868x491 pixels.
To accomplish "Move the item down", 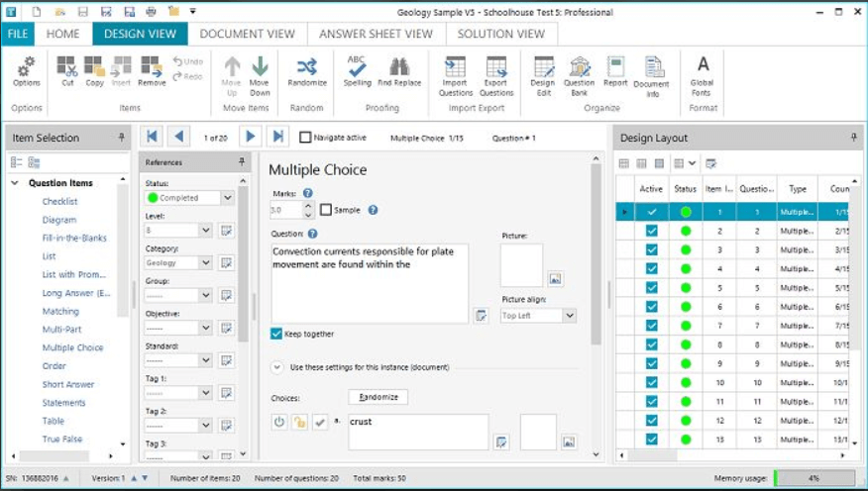I will (259, 77).
